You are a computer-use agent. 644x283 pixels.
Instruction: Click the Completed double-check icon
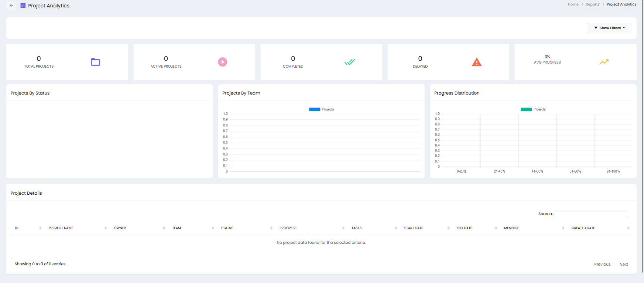[x=350, y=62]
